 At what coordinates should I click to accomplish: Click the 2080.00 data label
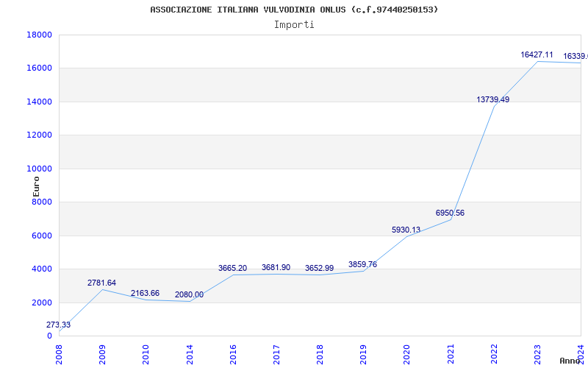pyautogui.click(x=189, y=294)
